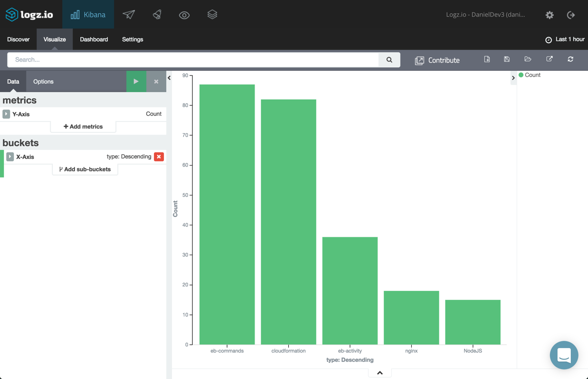This screenshot has height=379, width=588.
Task: Switch to the Dashboard tab
Action: 94,39
